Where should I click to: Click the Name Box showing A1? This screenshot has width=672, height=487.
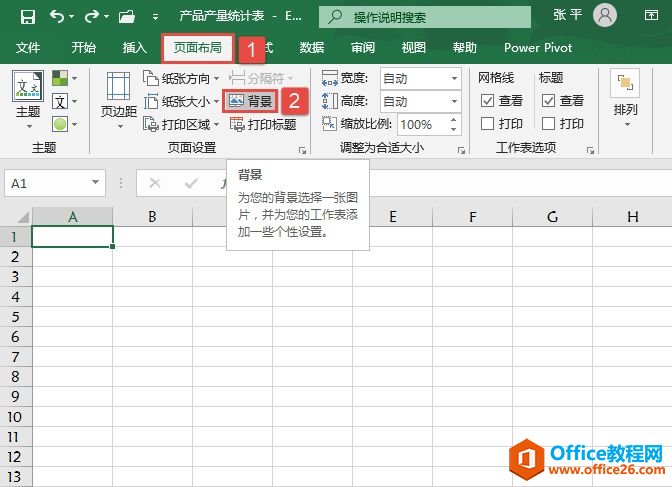pos(55,183)
